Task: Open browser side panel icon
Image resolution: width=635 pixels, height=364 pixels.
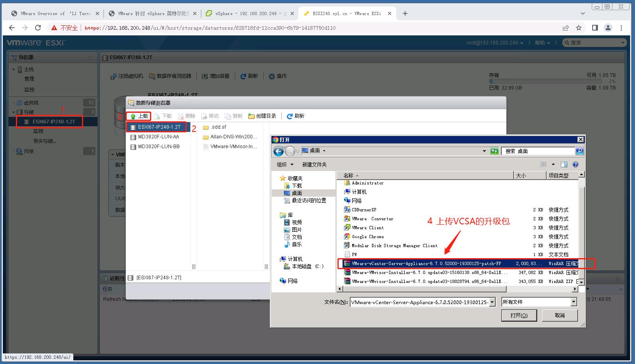Action: tap(595, 28)
